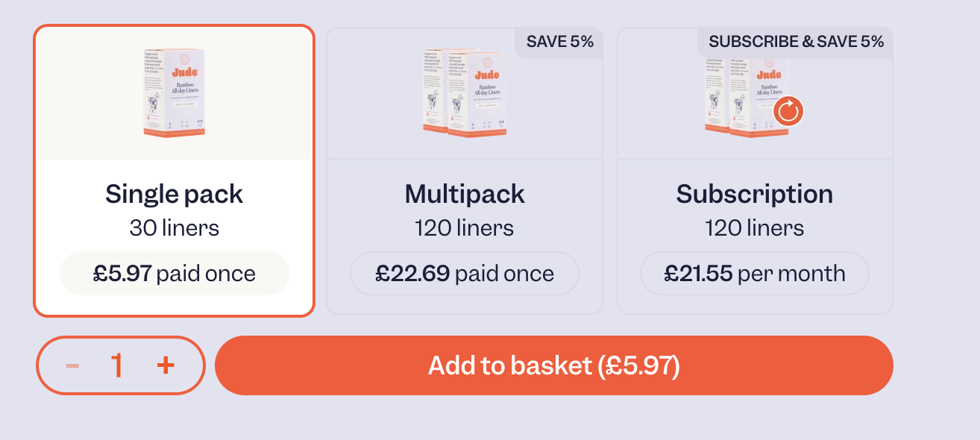This screenshot has height=440, width=980.
Task: Click the Add to basket (£5.97) button
Action: [553, 365]
